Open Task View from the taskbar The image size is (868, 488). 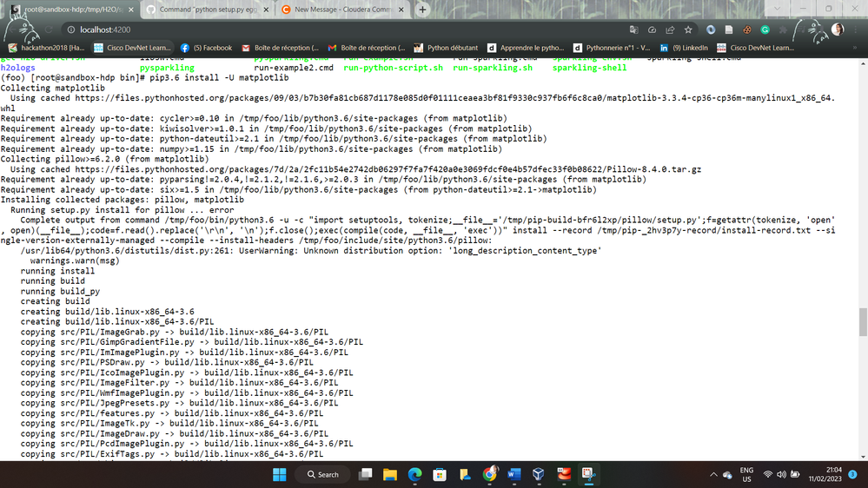(365, 475)
